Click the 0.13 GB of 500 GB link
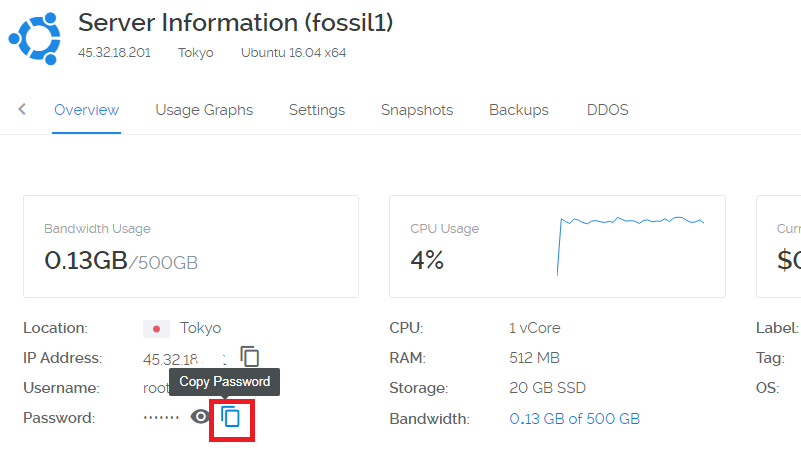 (x=575, y=419)
